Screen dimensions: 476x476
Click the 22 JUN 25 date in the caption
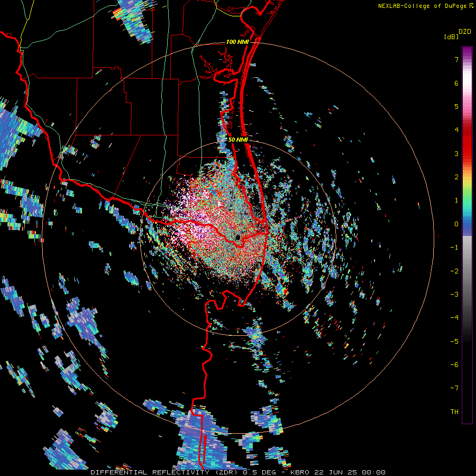tap(335, 472)
